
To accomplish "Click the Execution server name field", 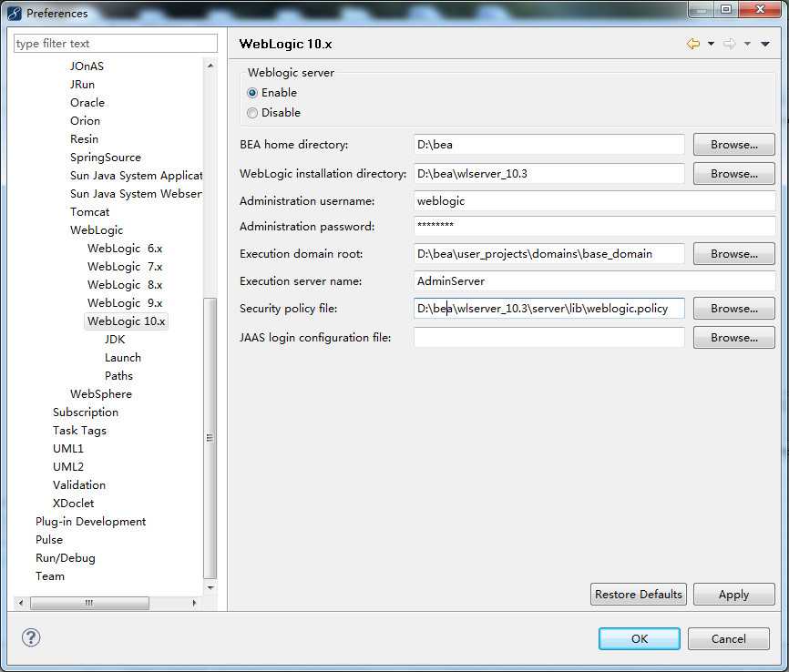I will 594,281.
